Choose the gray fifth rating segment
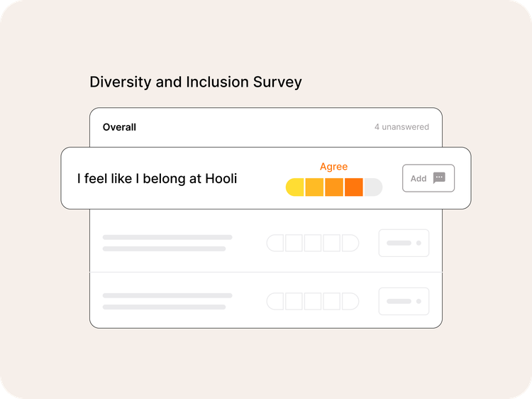Viewport: 532px width, 399px height. click(373, 187)
